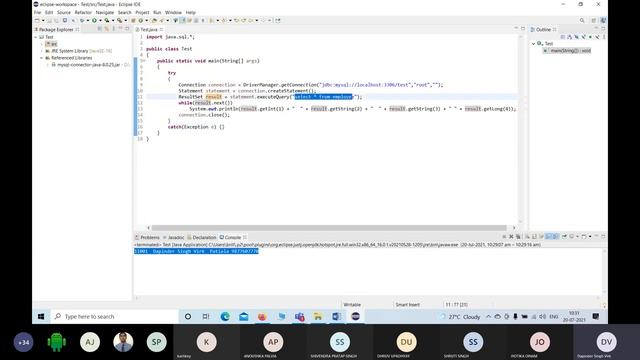Select the Package Explorer tab

click(56, 29)
